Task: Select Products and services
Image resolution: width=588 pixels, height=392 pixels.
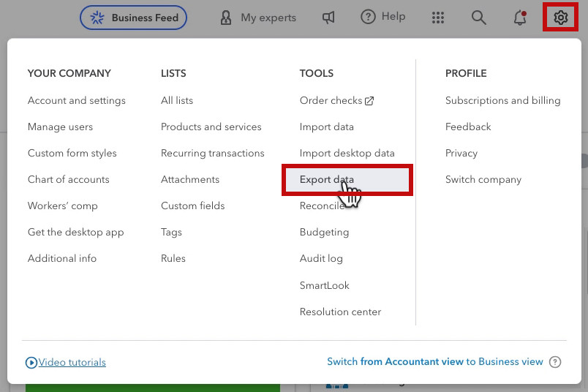Action: 211,127
